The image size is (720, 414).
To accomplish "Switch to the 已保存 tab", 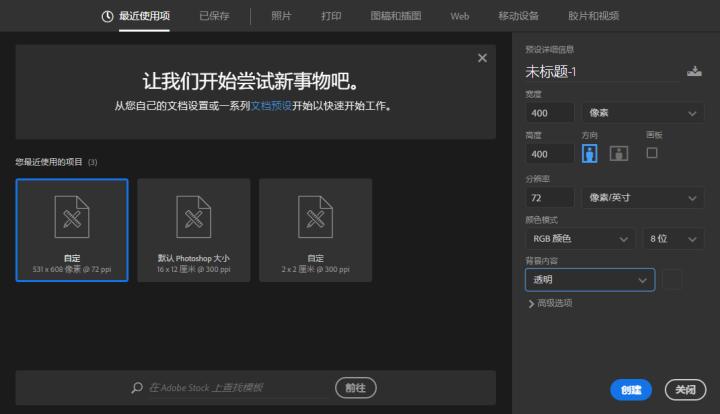I will coord(214,17).
